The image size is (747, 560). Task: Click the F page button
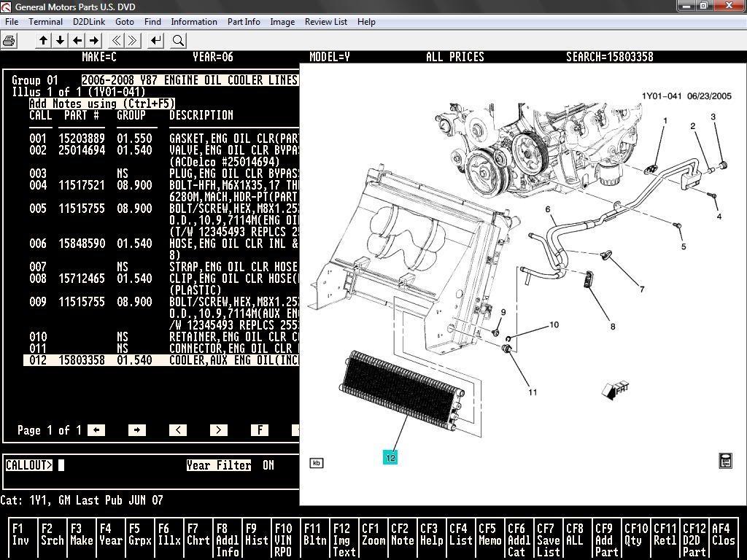click(260, 430)
